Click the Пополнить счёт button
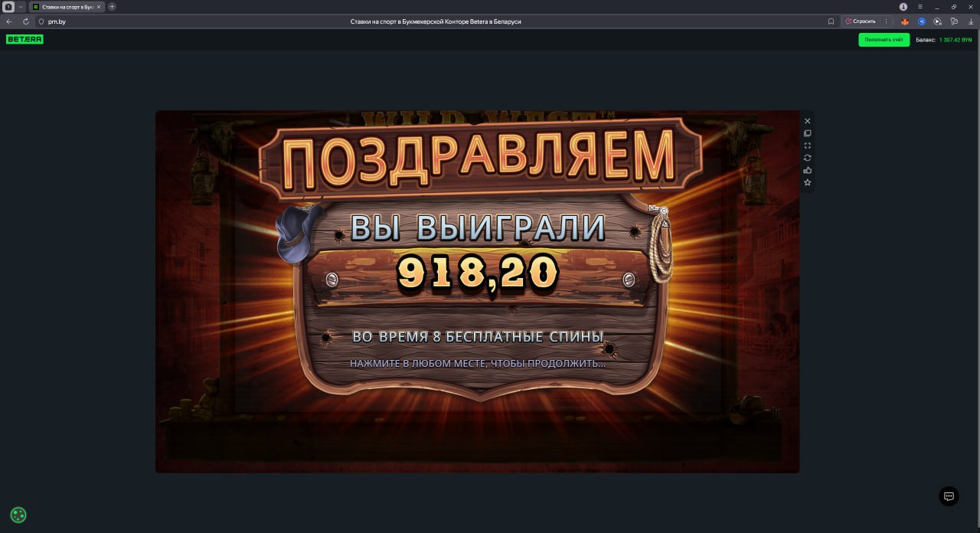 (884, 40)
